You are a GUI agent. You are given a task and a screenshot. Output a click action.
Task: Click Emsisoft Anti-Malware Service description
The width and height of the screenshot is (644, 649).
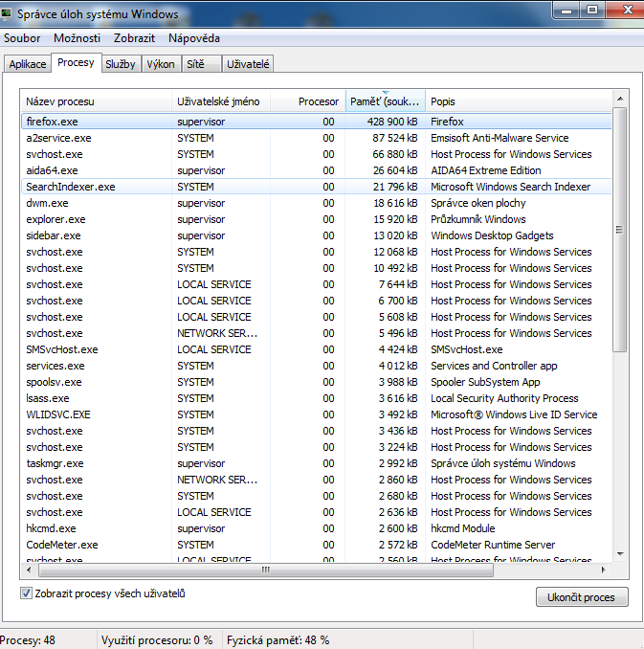click(500, 138)
